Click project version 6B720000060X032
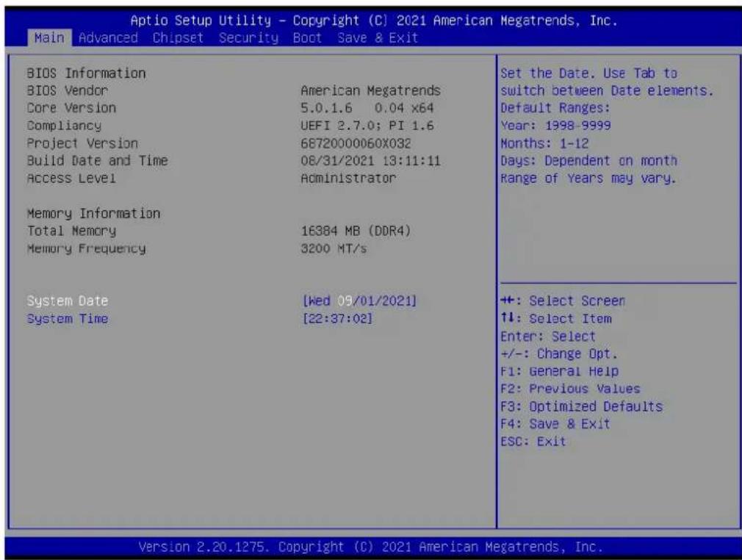The image size is (742, 560). (x=356, y=143)
